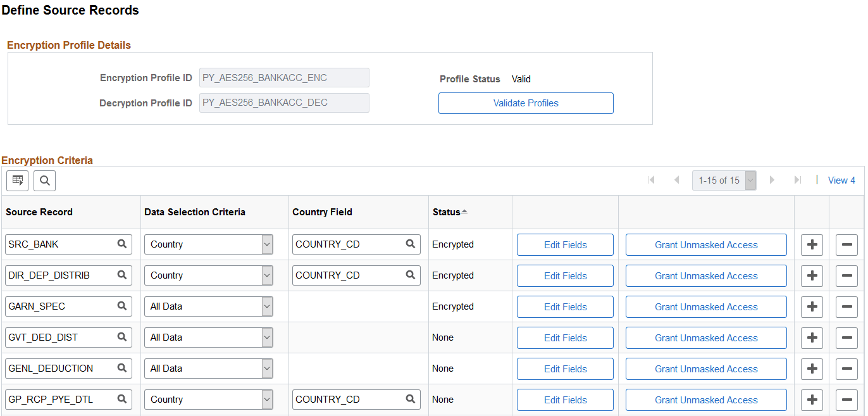Click the grid Find search icon
Image resolution: width=868 pixels, height=416 pixels.
pos(44,180)
